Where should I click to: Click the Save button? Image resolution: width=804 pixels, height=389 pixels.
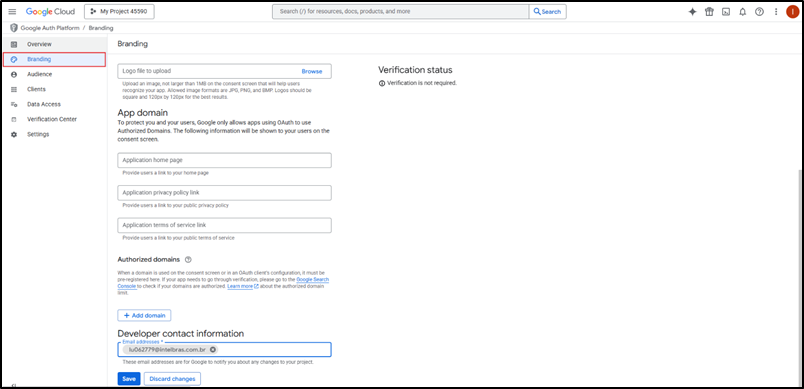129,379
